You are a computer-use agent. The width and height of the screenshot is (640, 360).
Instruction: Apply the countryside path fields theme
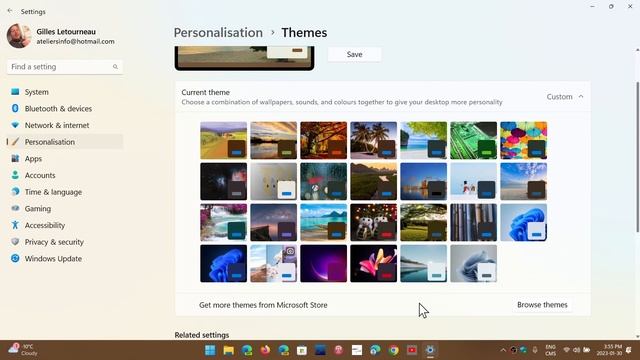pos(223,140)
